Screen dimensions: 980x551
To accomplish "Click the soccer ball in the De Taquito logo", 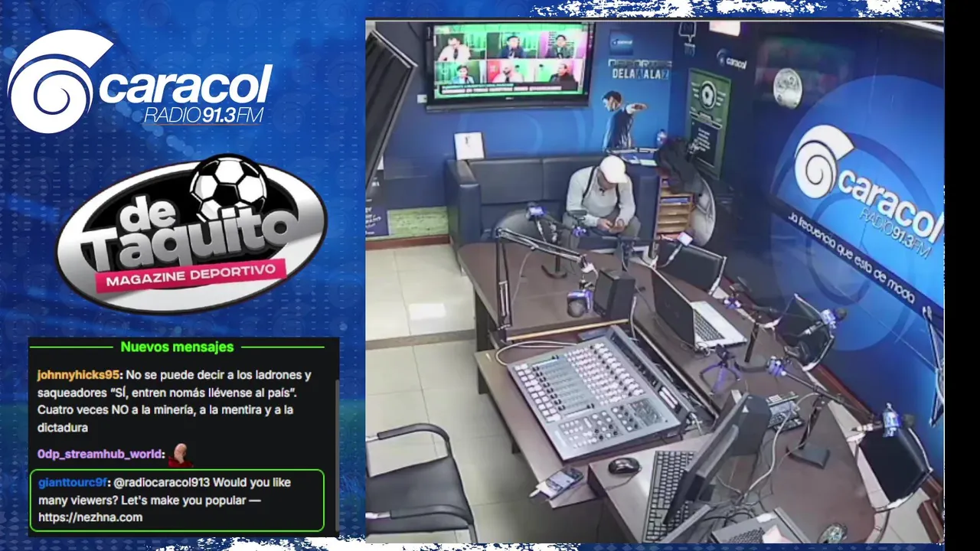I will 228,186.
